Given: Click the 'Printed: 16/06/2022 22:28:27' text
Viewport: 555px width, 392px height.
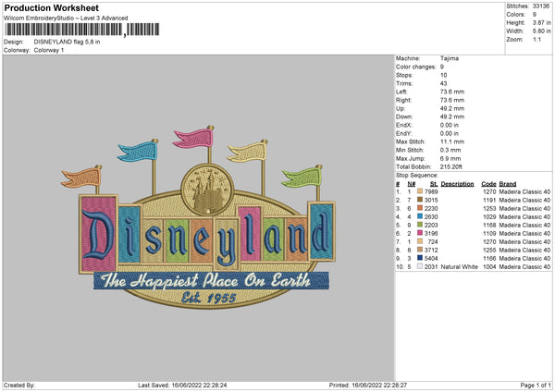Looking at the screenshot, I should (x=368, y=385).
